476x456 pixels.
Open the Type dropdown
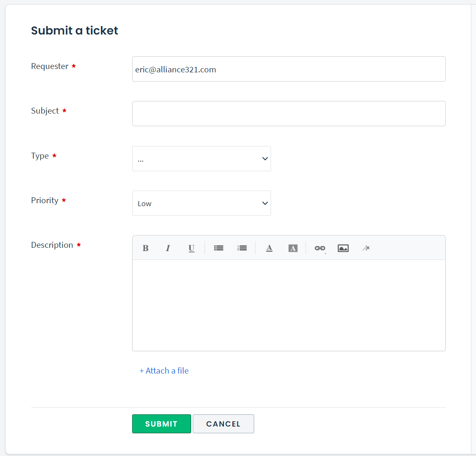pos(201,159)
